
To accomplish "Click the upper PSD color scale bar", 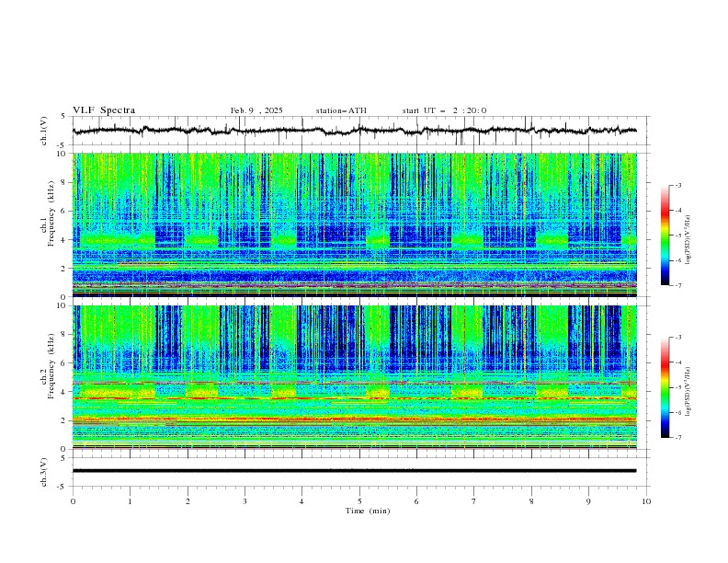I will tap(665, 236).
